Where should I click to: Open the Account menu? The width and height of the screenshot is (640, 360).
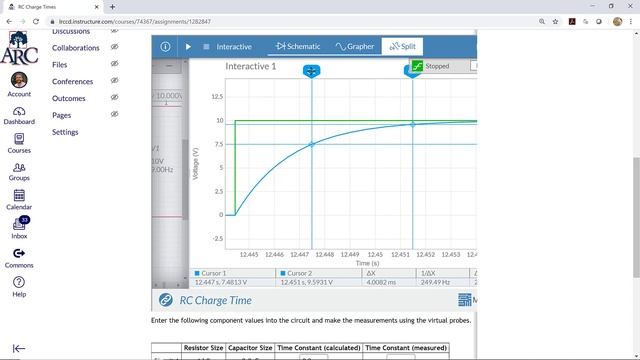[x=19, y=85]
